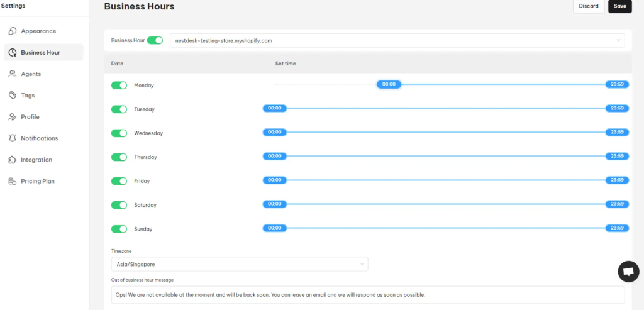
Task: Click the out of business hour message field
Action: (x=368, y=295)
